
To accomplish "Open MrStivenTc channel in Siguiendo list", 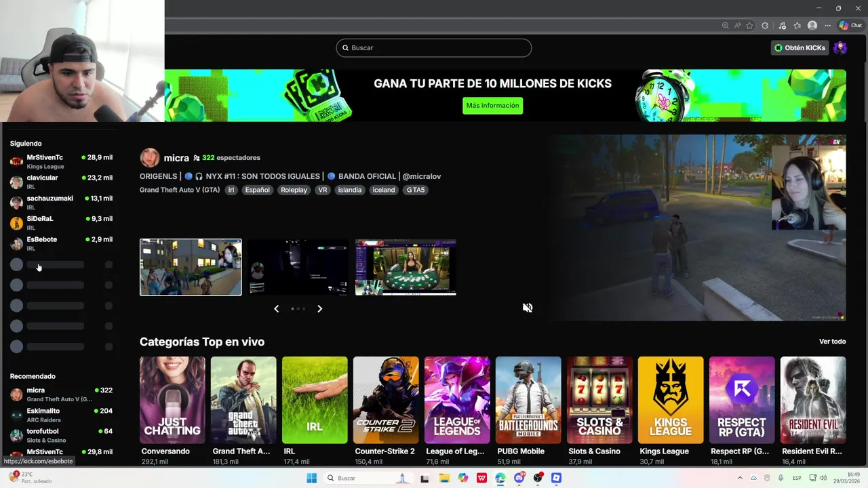I will coord(61,161).
